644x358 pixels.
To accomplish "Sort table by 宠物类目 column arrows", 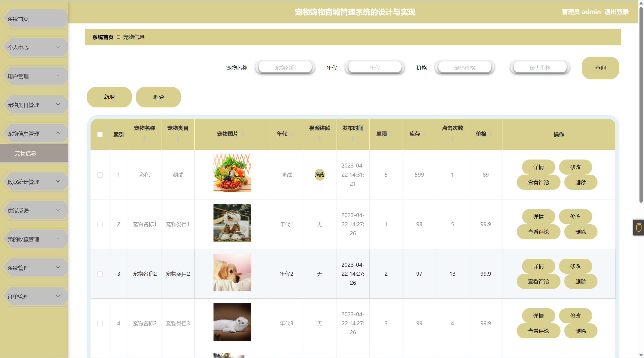I will point(178,138).
